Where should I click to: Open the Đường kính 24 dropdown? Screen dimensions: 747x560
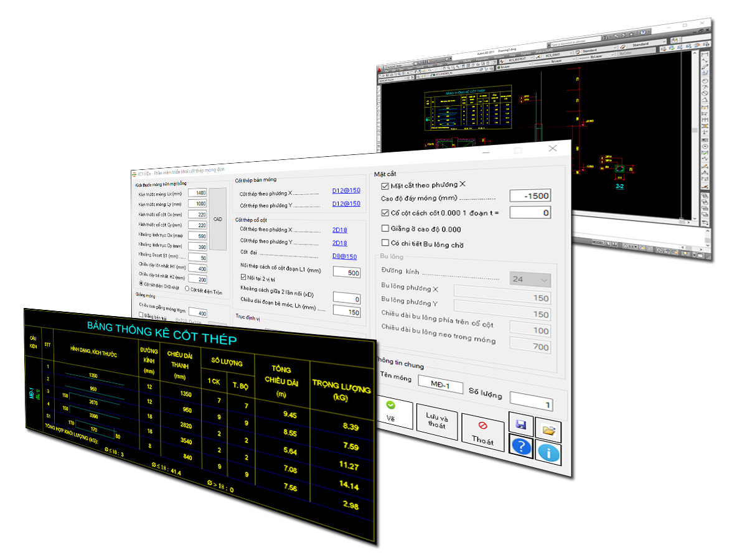click(x=530, y=279)
